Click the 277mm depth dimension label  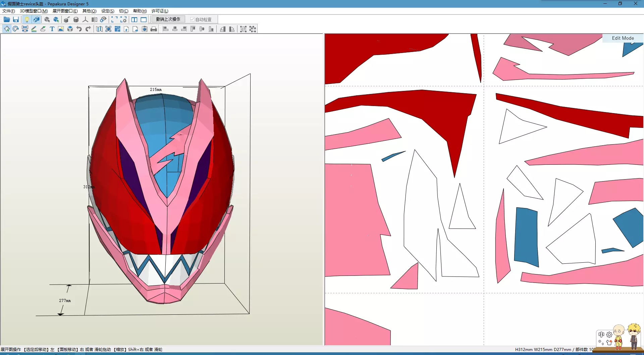click(65, 301)
